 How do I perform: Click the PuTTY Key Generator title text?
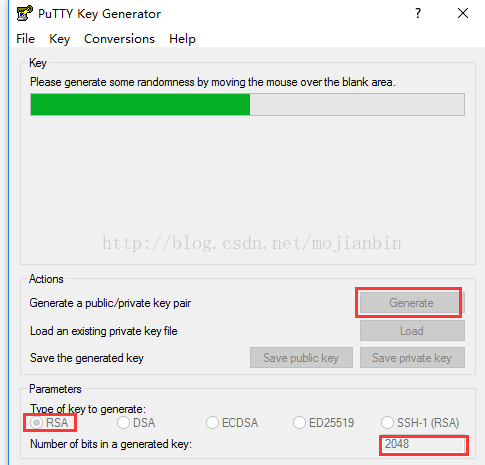point(99,14)
